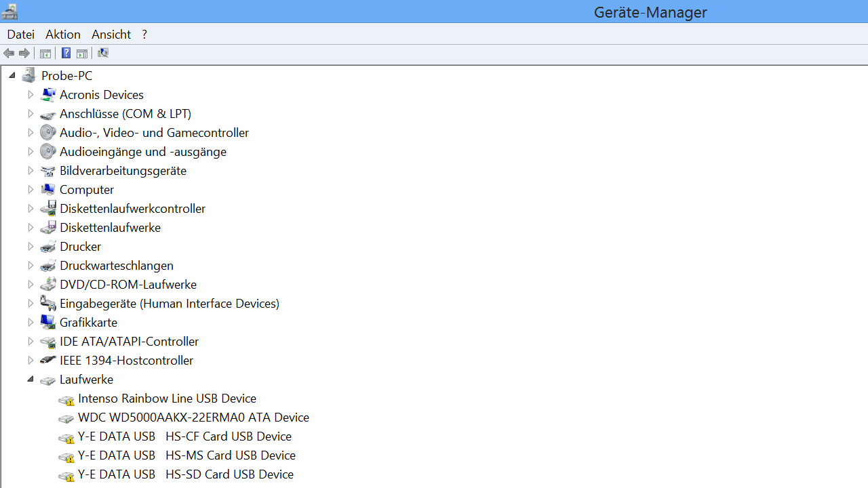Collapse the Laufwerke category
Screen dimensions: 868x488
(x=31, y=380)
